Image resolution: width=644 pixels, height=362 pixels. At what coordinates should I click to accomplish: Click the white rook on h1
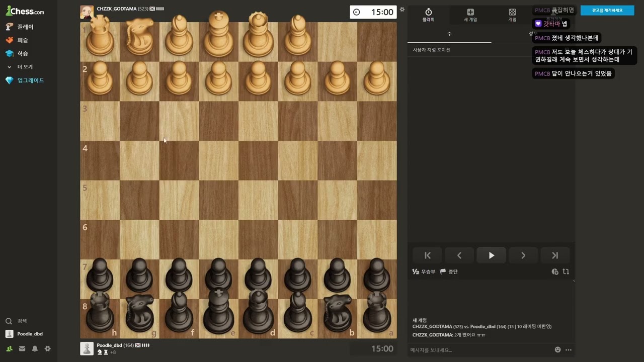(100, 36)
